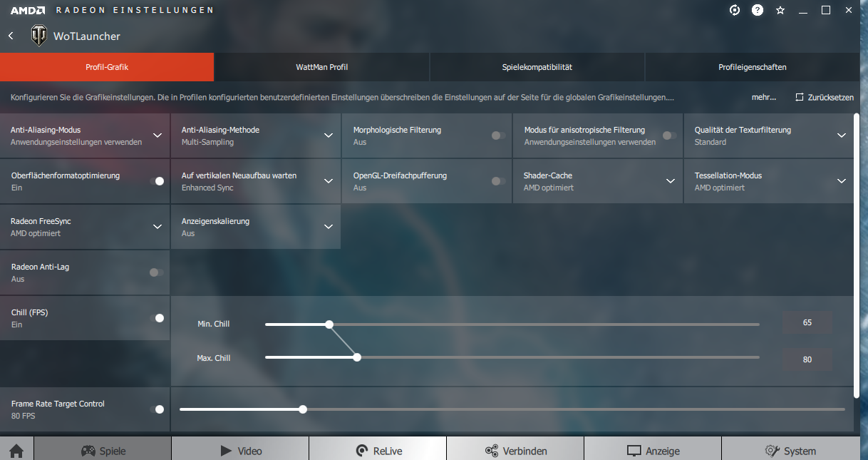Viewport: 868px width, 460px height.
Task: Click the Multi-Sampling value text
Action: pyautogui.click(x=207, y=142)
